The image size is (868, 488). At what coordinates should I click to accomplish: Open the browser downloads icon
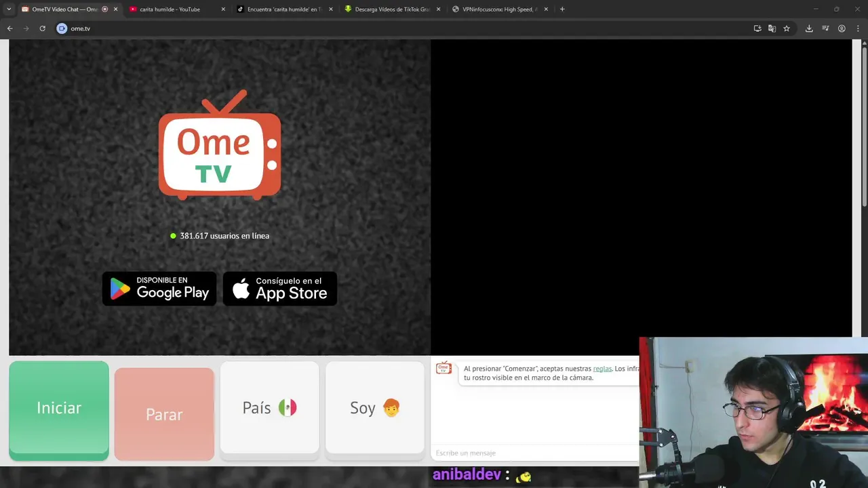point(809,28)
